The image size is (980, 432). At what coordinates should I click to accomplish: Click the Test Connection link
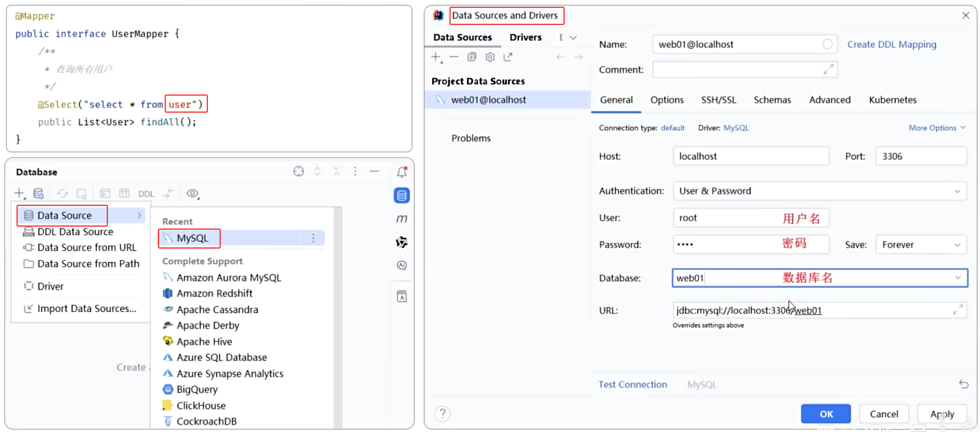(632, 384)
